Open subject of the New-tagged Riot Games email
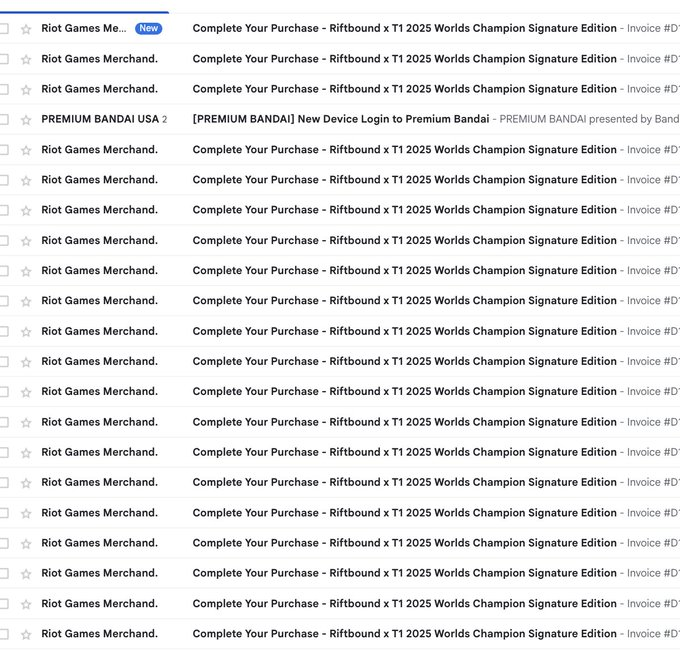 point(404,28)
